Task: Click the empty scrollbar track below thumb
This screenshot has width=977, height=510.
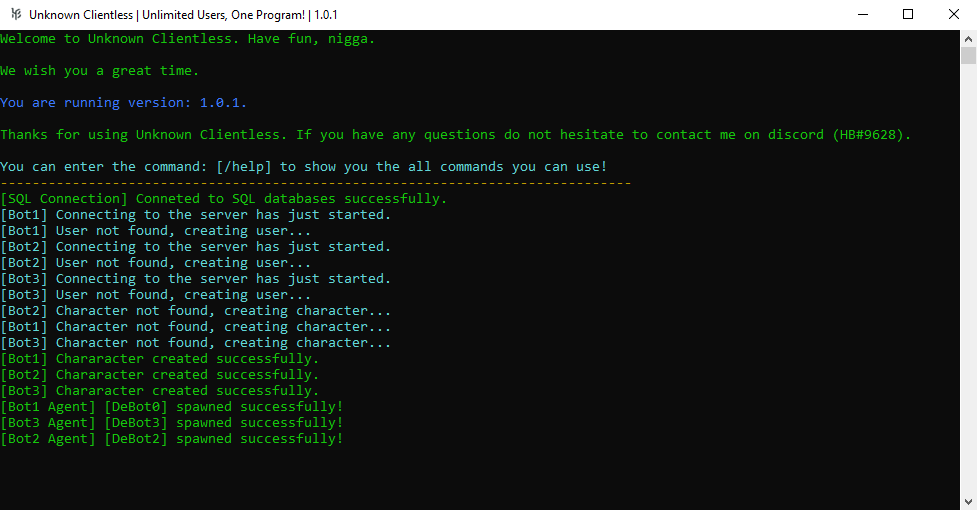Action: pyautogui.click(x=968, y=278)
